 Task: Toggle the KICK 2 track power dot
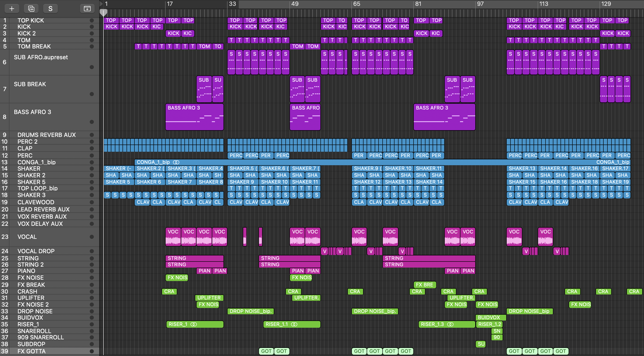[92, 33]
